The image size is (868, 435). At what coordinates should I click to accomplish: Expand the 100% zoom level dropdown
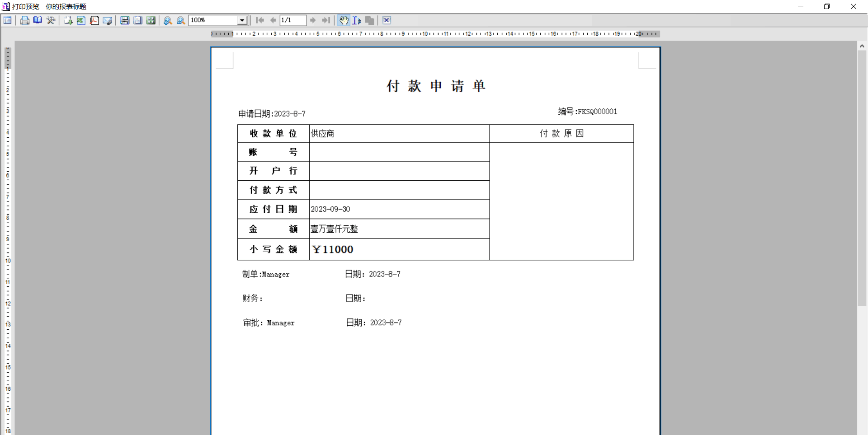tap(242, 20)
